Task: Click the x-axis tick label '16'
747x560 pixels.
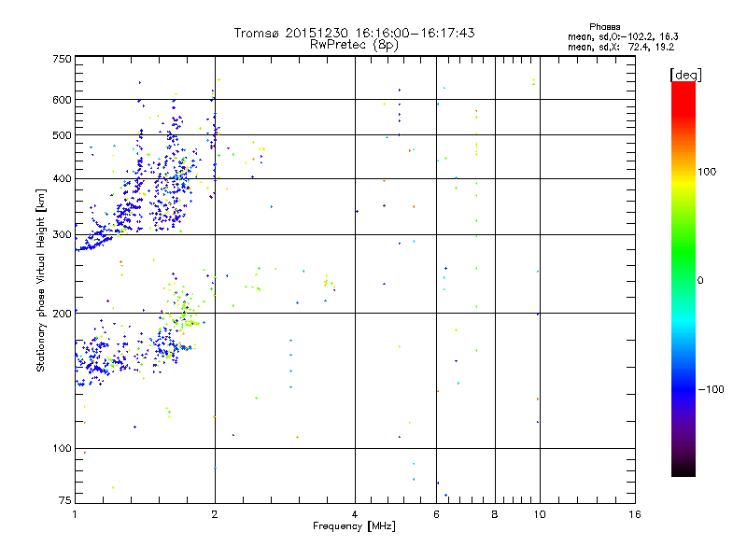Action: tap(635, 514)
